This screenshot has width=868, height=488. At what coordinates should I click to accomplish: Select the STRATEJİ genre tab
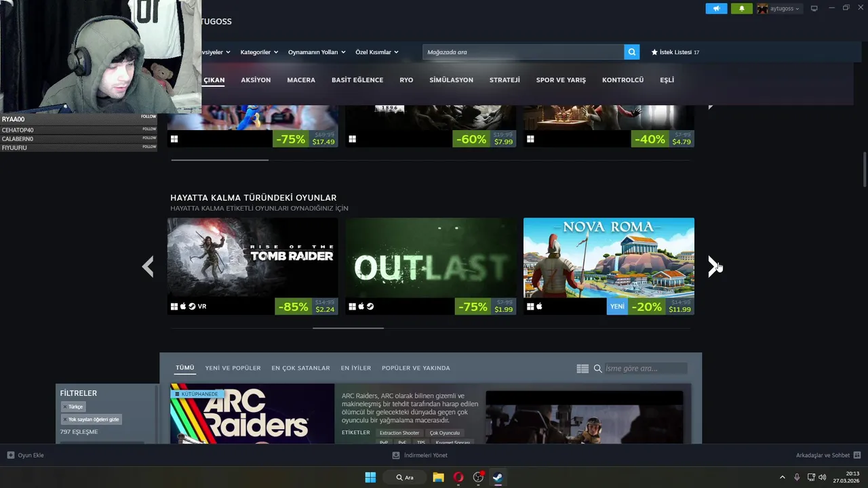(x=505, y=80)
